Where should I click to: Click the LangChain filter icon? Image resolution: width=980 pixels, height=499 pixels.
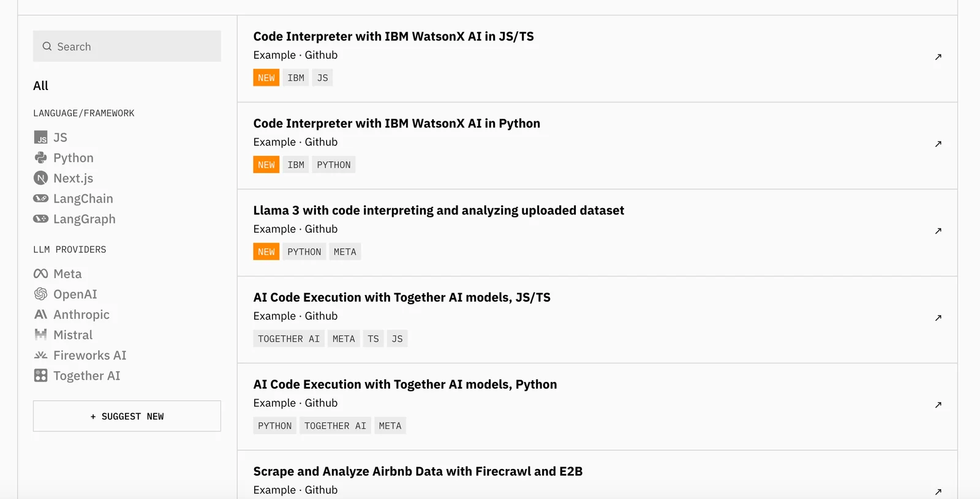[40, 198]
